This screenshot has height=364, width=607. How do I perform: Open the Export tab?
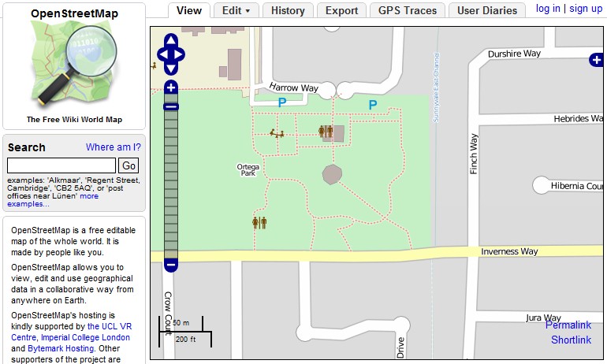342,10
